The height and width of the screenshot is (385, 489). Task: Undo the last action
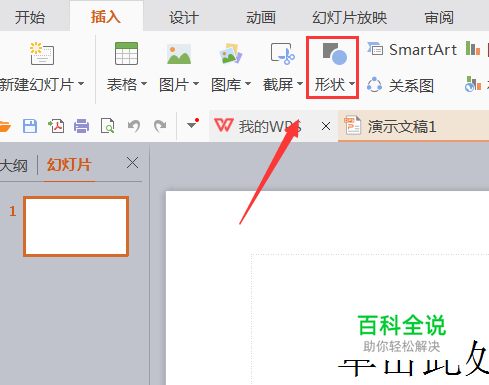tap(134, 126)
